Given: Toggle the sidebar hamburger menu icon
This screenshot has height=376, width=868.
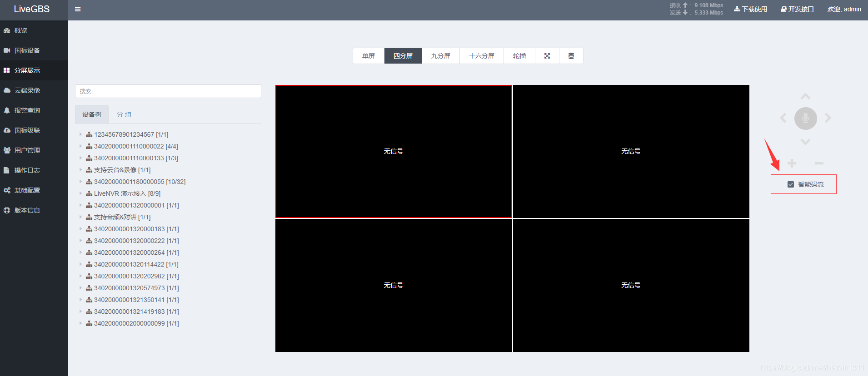Looking at the screenshot, I should click(x=78, y=9).
